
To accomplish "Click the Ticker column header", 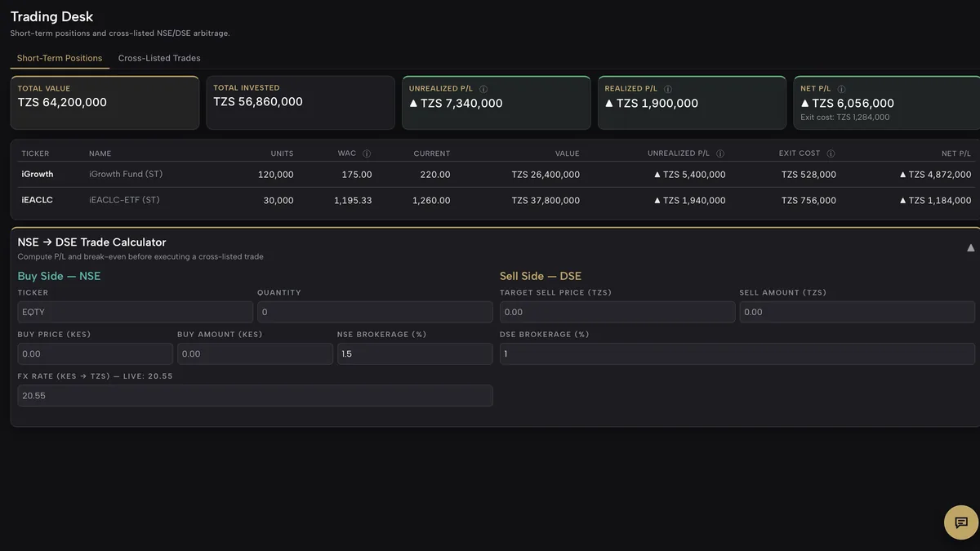I will coord(35,153).
